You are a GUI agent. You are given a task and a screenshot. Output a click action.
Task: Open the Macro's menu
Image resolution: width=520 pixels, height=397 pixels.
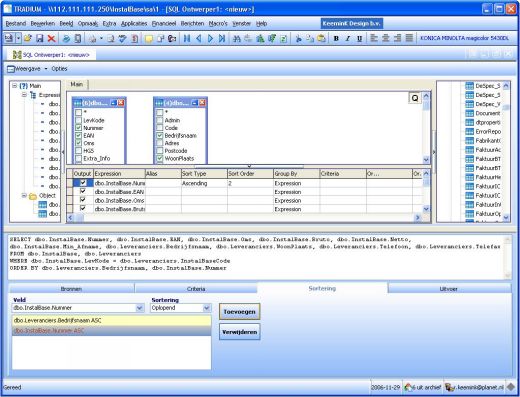tap(218, 24)
